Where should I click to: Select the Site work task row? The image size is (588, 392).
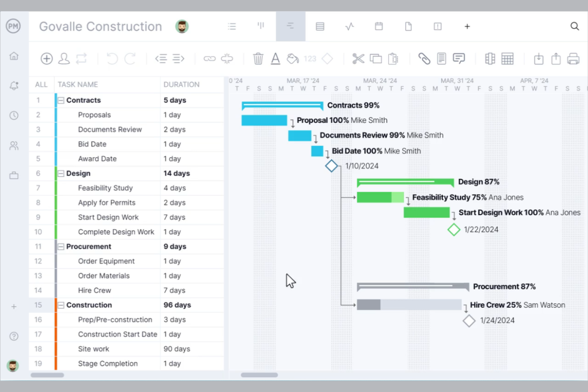tap(126, 349)
